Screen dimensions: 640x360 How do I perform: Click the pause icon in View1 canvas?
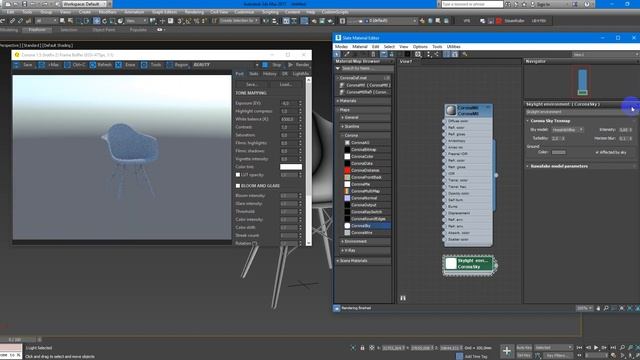pyautogui.click(x=403, y=298)
